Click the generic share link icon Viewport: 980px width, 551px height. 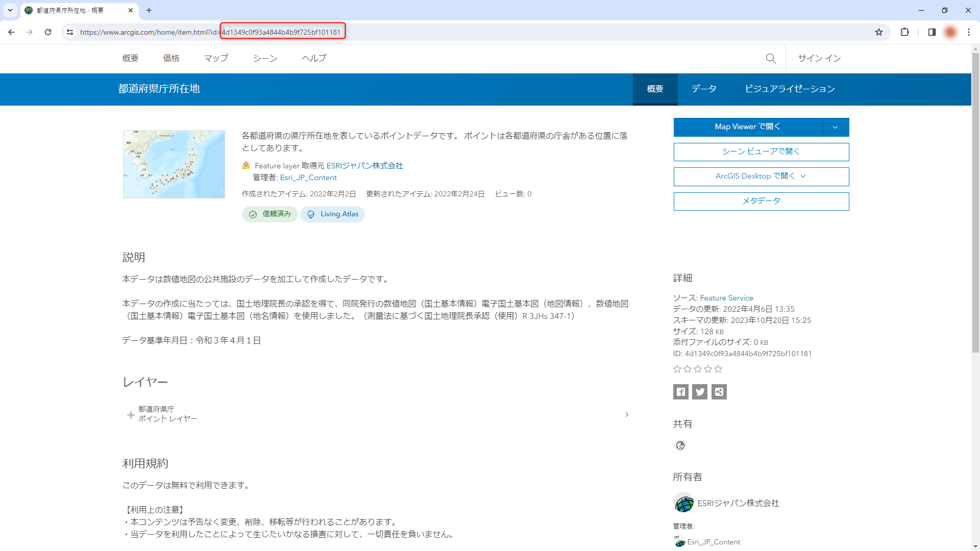point(719,392)
